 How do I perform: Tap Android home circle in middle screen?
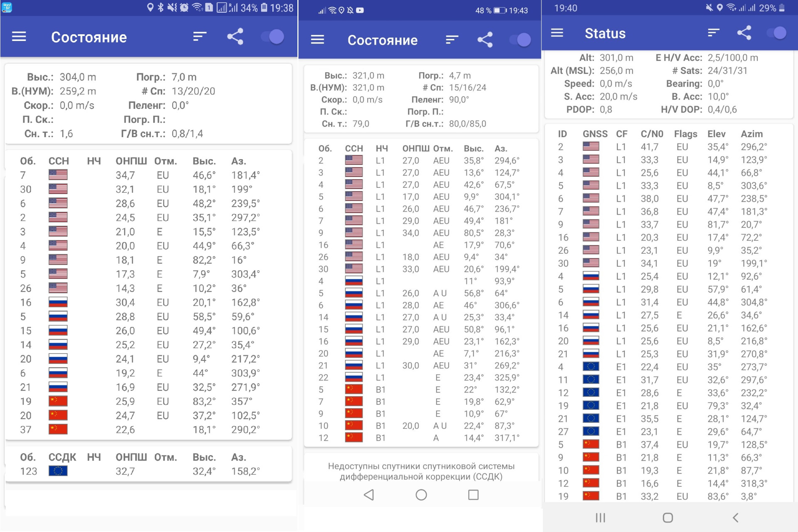[x=421, y=495]
